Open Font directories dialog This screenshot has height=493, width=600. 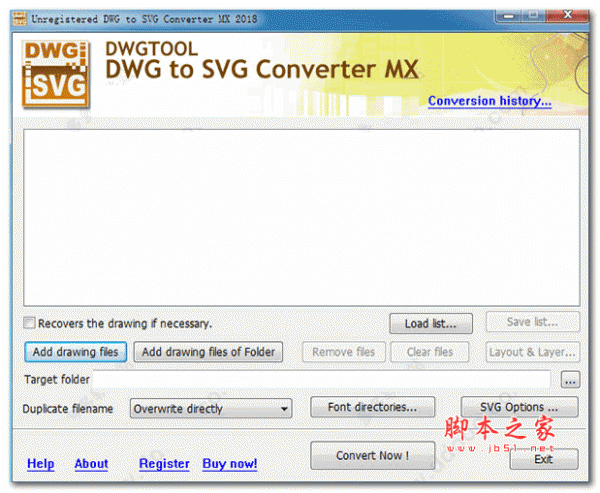coord(372,407)
